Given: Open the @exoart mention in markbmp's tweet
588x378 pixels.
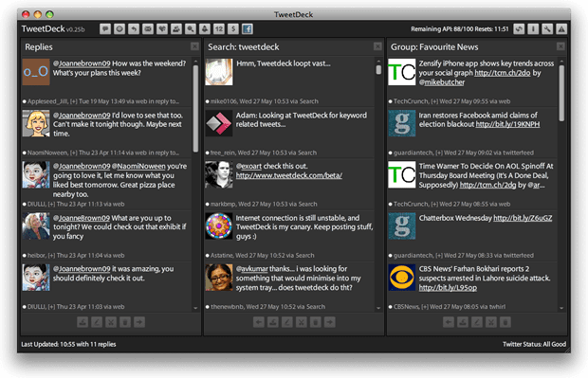Looking at the screenshot, I should (x=249, y=166).
